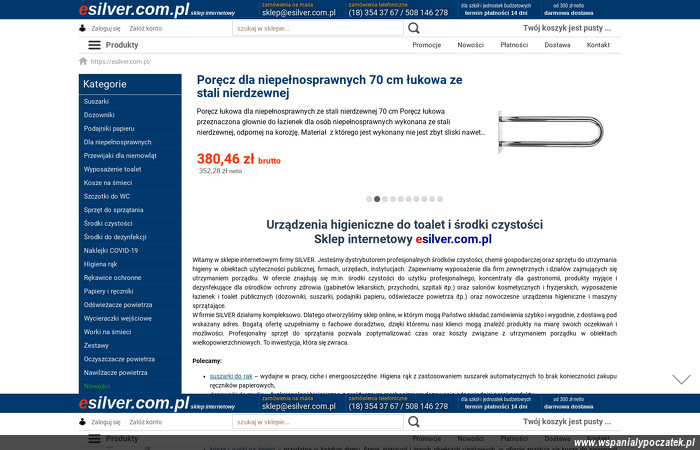Image resolution: width=700 pixels, height=450 pixels.
Task: Click the phone number (18) 354 37 67
Action: coord(373,12)
